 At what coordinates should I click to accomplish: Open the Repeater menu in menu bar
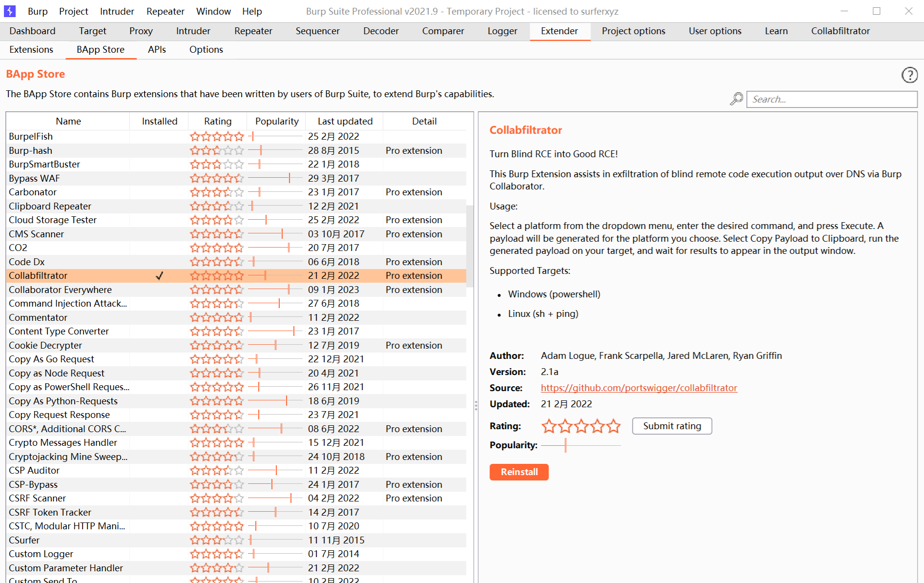165,11
